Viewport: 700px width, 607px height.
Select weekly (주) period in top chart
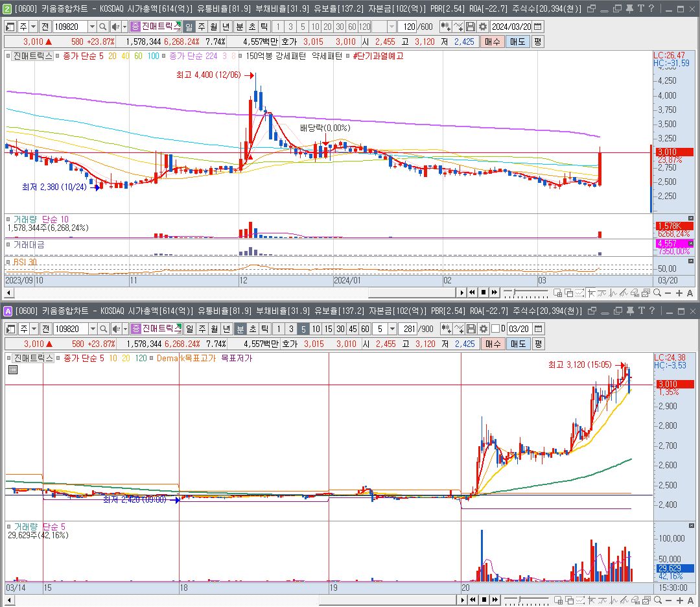click(202, 27)
